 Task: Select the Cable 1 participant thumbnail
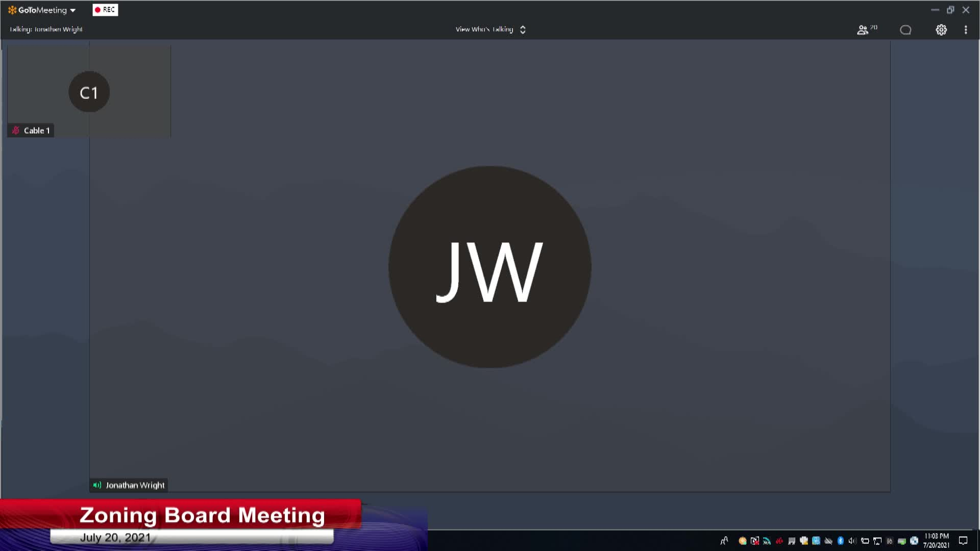89,91
